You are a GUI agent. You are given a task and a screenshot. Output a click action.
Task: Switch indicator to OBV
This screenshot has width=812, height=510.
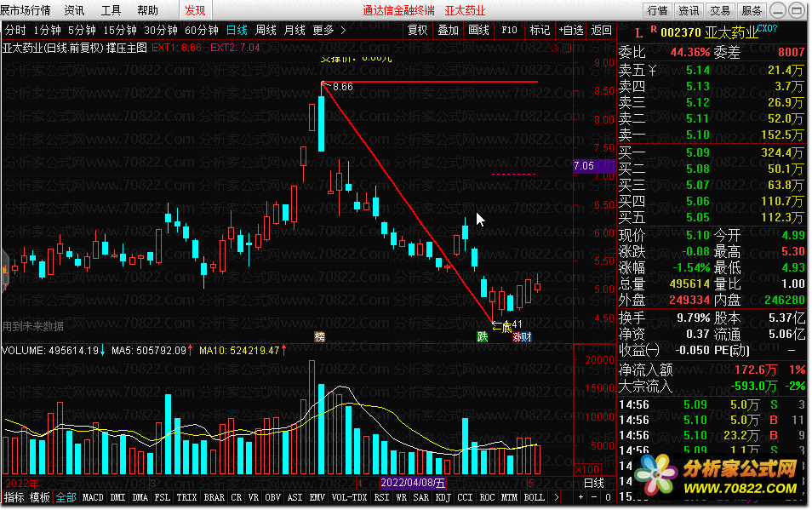pyautogui.click(x=273, y=497)
